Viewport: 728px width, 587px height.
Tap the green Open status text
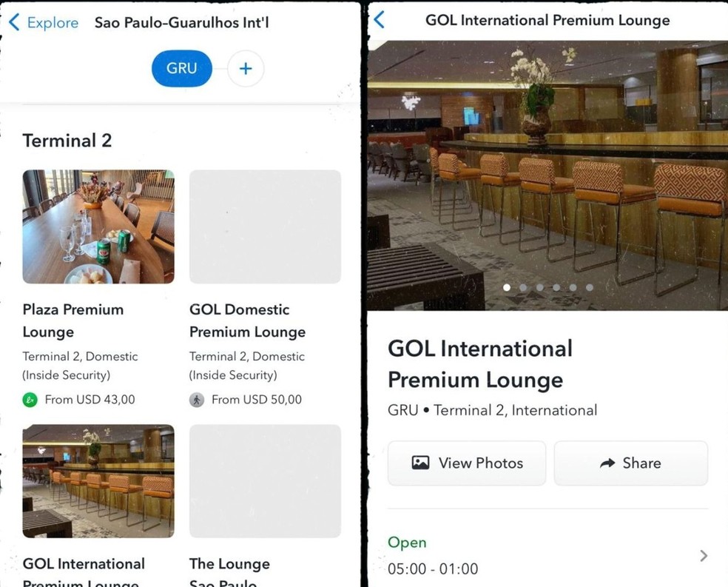coord(406,542)
